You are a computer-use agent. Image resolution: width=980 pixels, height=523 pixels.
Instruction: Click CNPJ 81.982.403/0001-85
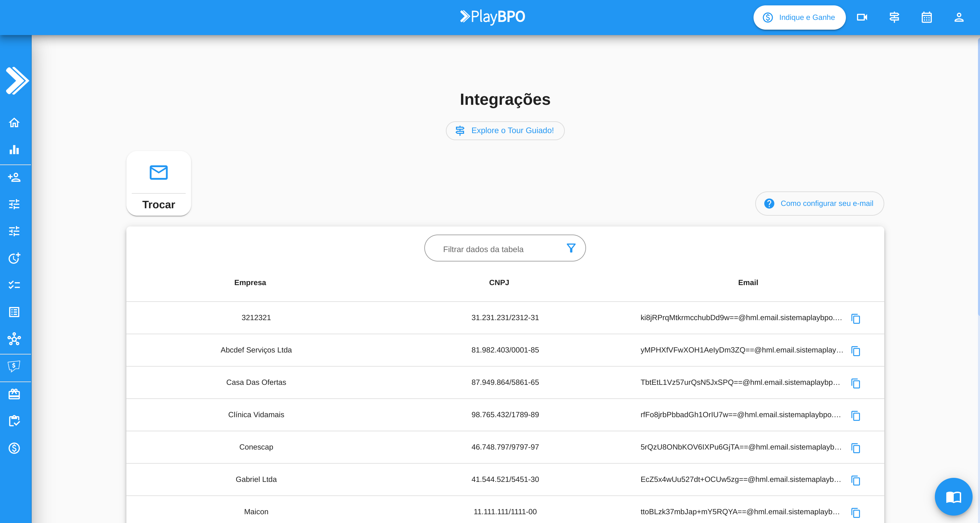(x=505, y=350)
